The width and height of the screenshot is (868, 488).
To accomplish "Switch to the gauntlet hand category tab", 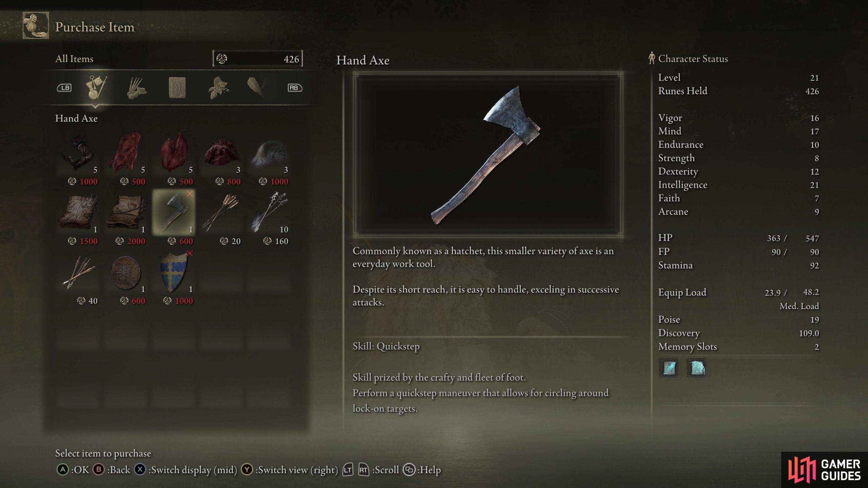I will click(x=136, y=88).
